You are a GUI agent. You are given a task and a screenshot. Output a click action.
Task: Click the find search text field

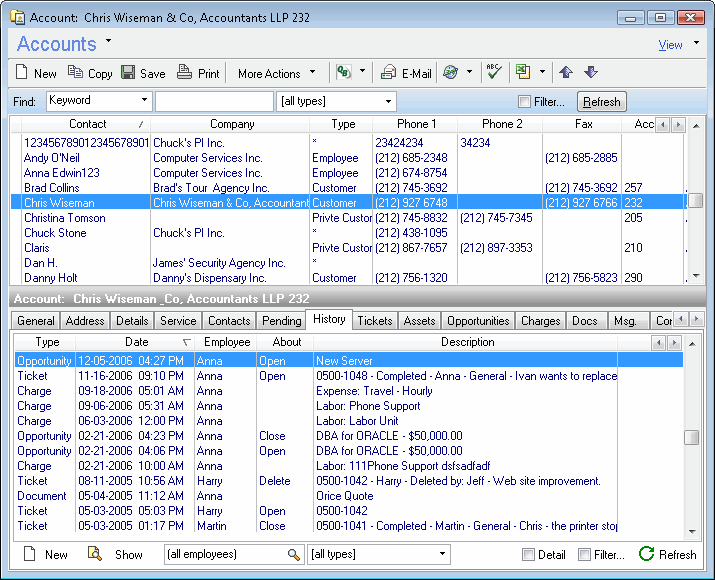tap(214, 102)
